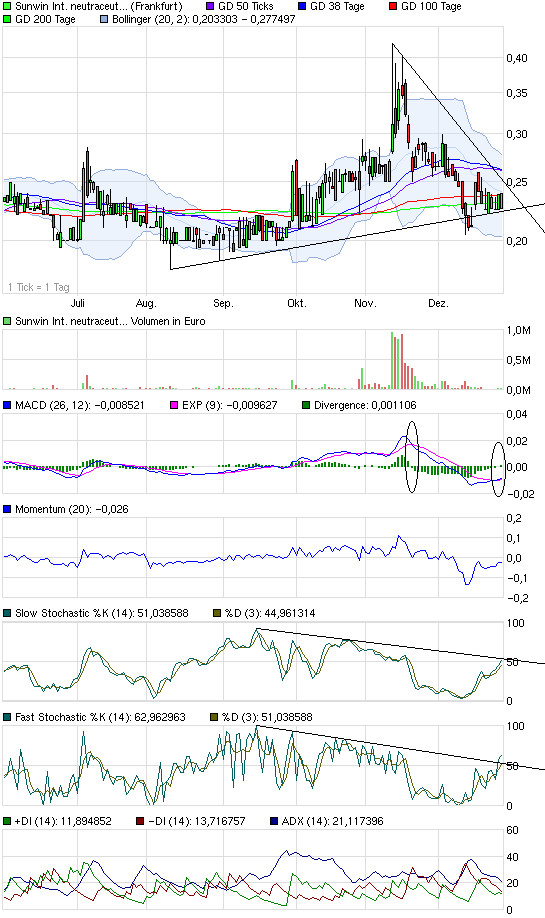Click the green GD 200 Tage swatch

[x=7, y=19]
